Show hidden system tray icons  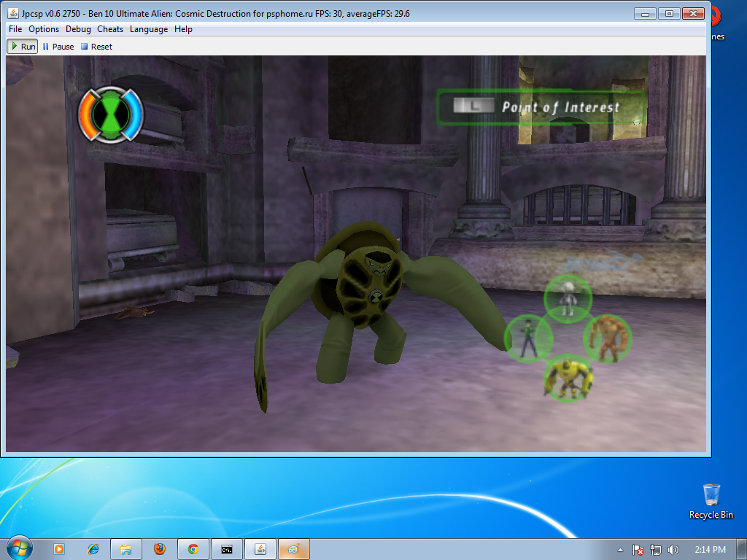[620, 550]
